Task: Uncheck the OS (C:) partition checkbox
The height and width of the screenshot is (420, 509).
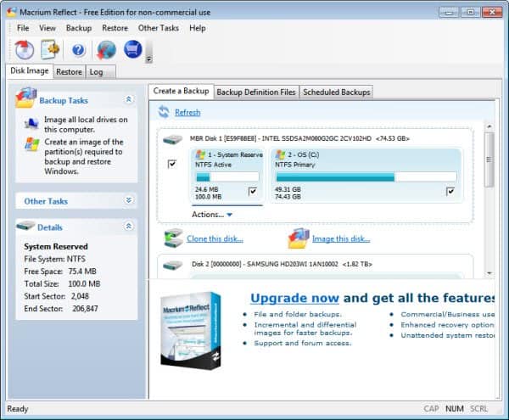Action: point(450,192)
